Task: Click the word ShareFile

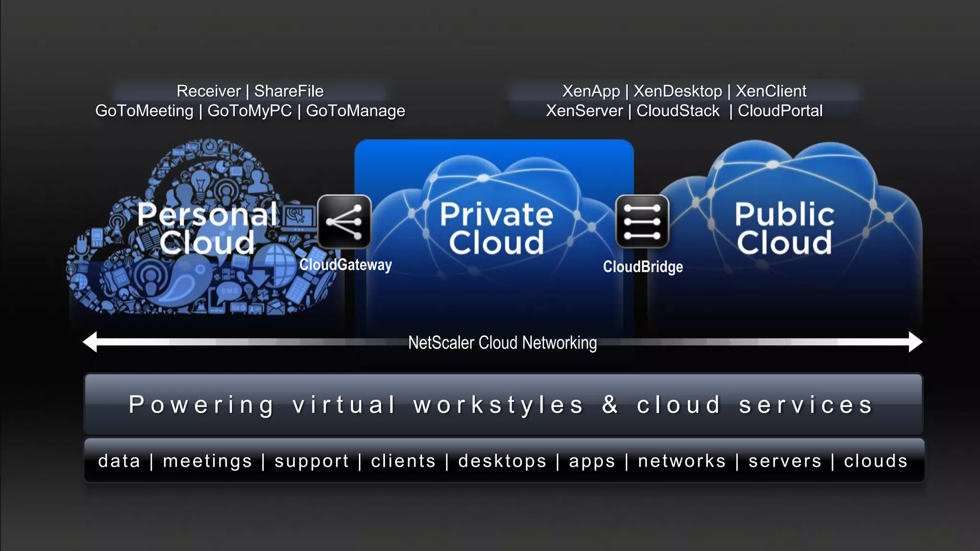Action: click(x=289, y=91)
